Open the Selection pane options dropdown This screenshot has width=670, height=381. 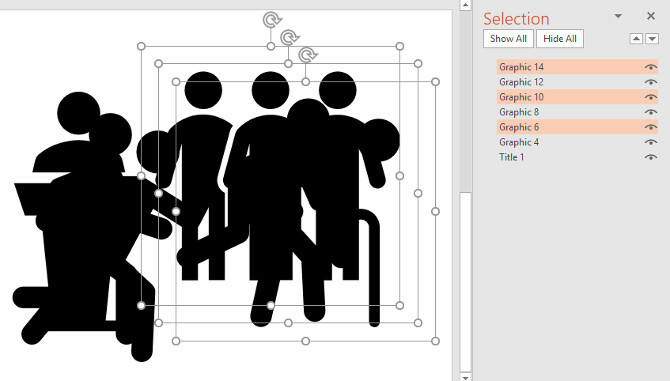(618, 16)
